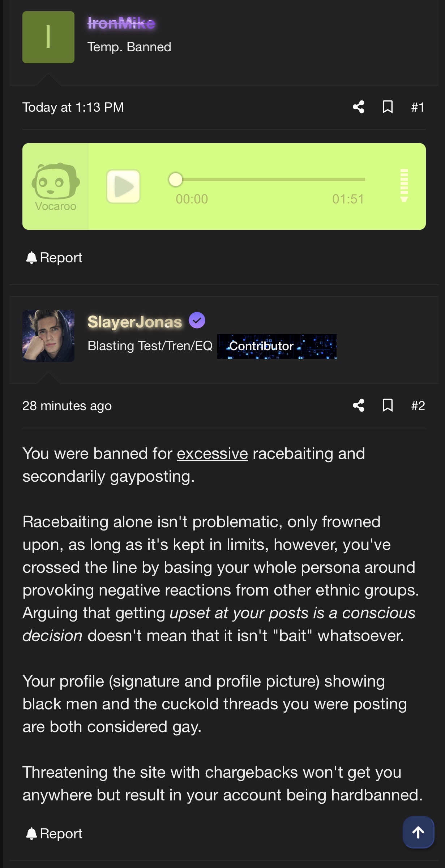Open IronMike's green avatar profile
The width and height of the screenshot is (445, 868).
pyautogui.click(x=48, y=37)
